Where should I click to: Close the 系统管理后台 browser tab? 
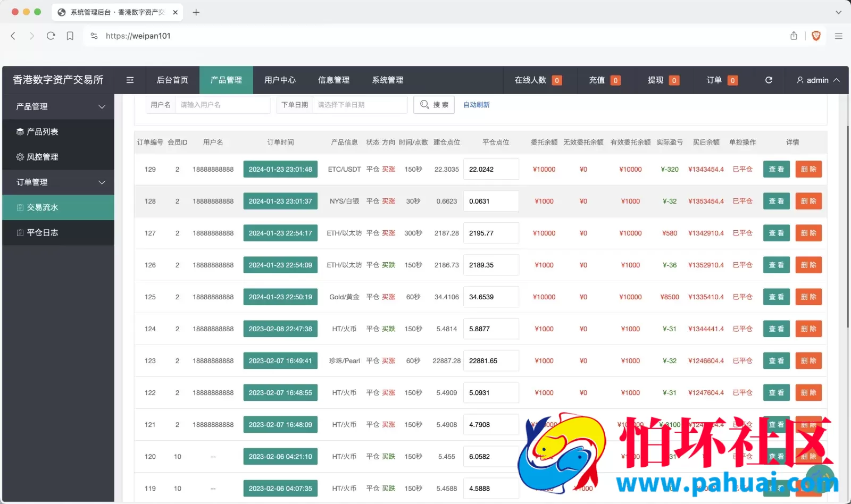click(175, 12)
